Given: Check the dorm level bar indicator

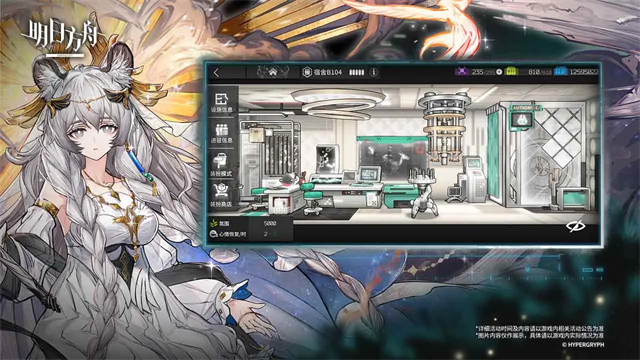Looking at the screenshot, I should (356, 72).
